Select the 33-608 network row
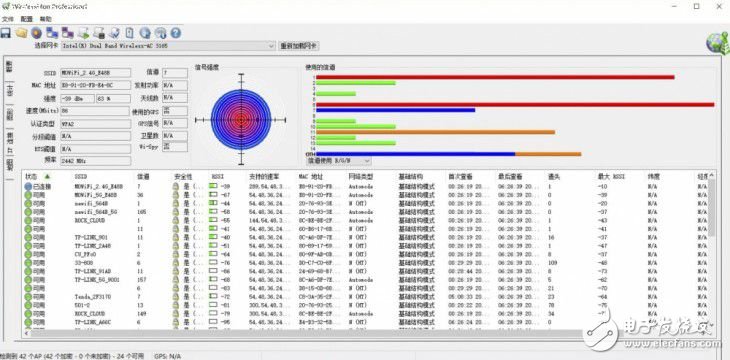 pos(365,263)
